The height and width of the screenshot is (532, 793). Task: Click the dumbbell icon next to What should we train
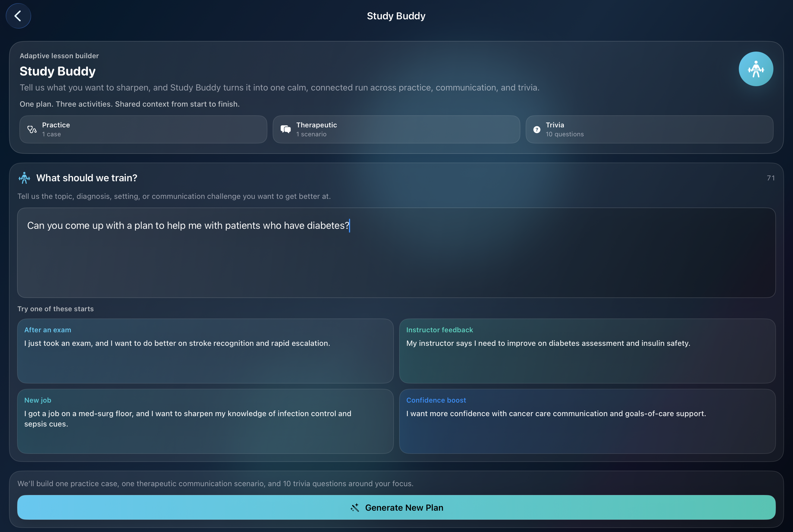[x=24, y=177]
